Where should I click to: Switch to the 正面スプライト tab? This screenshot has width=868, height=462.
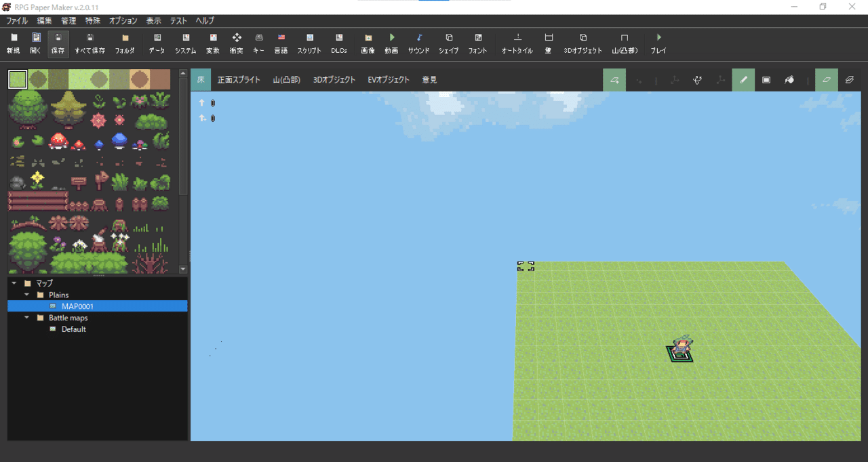[x=239, y=79]
